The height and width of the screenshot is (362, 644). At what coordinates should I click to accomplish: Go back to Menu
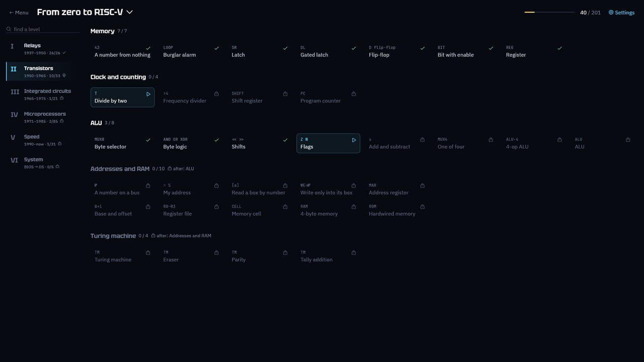coord(19,13)
